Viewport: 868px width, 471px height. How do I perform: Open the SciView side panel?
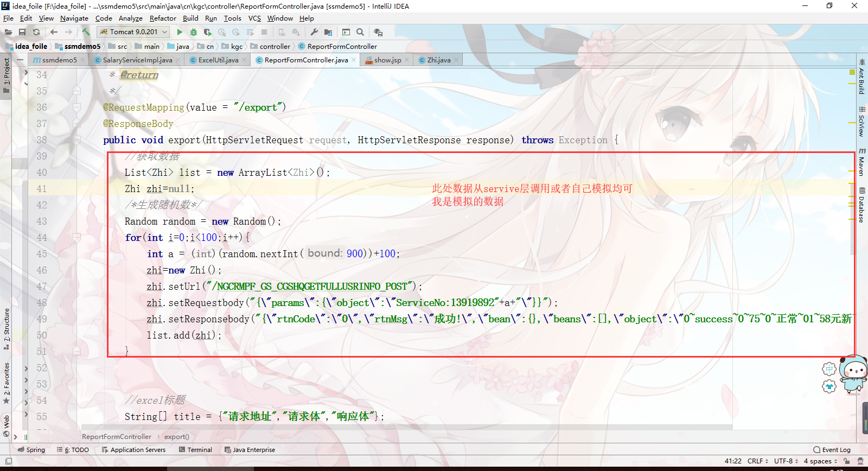861,121
